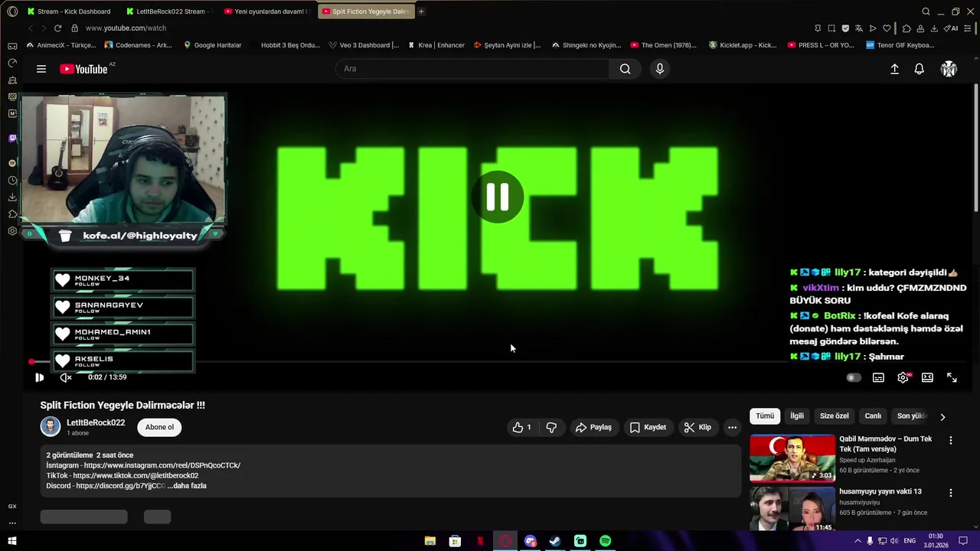This screenshot has height=551, width=980.
Task: Switch to theater mode in the player
Action: coord(927,377)
